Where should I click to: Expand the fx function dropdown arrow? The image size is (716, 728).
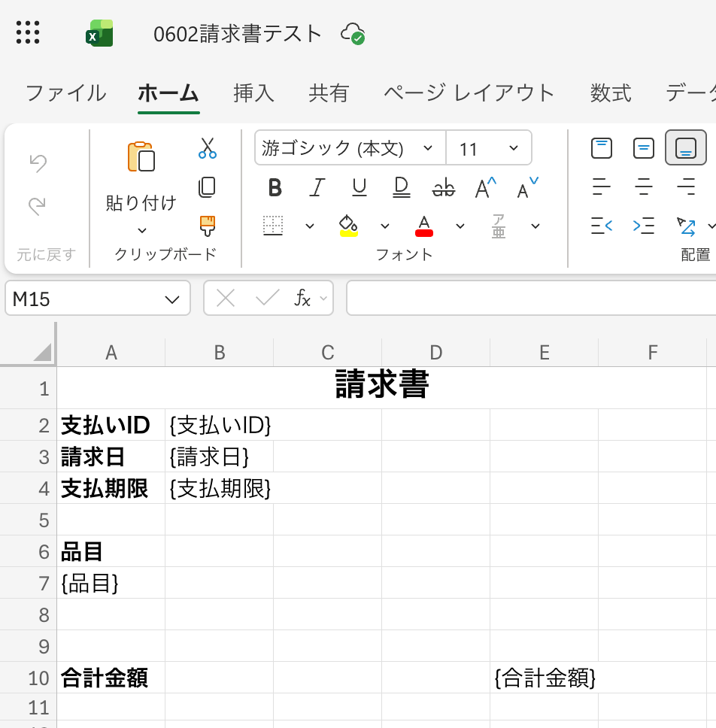(323, 298)
